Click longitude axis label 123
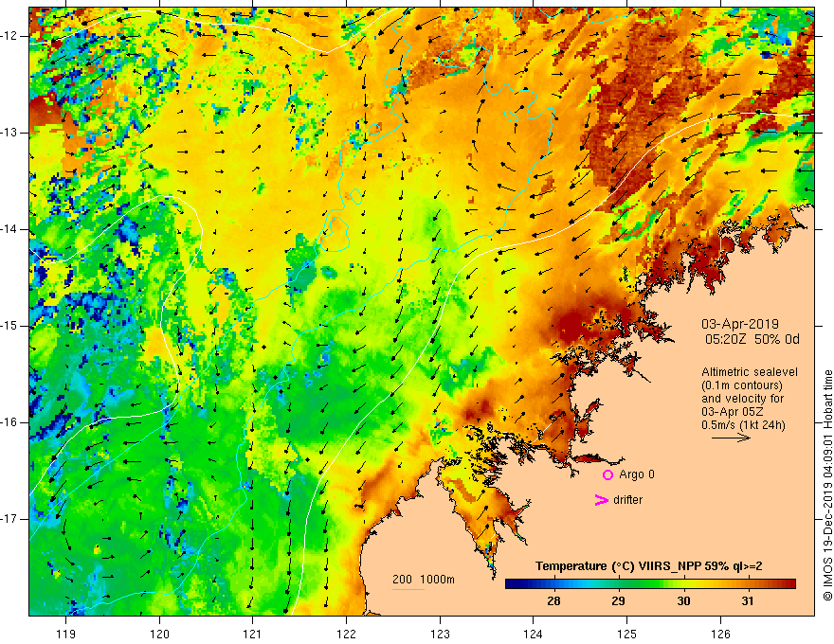 [440, 634]
